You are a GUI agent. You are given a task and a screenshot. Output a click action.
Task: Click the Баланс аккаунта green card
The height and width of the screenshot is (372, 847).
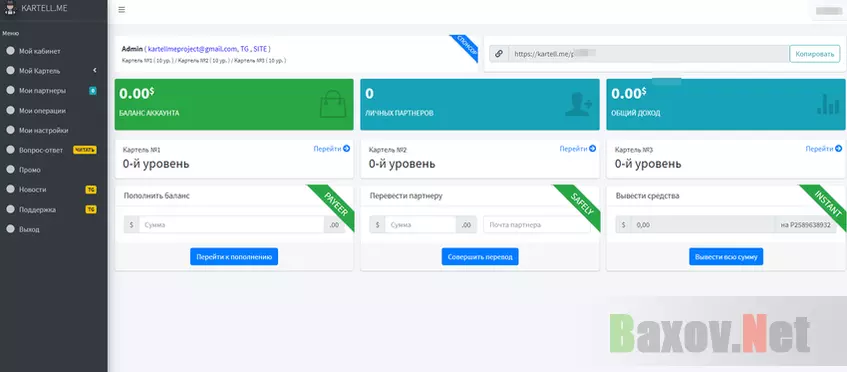tap(234, 104)
